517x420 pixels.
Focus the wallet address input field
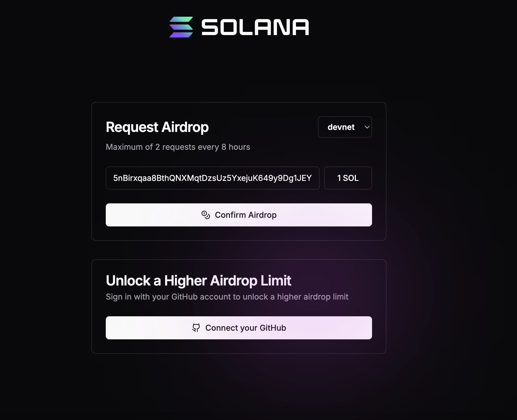coord(212,178)
